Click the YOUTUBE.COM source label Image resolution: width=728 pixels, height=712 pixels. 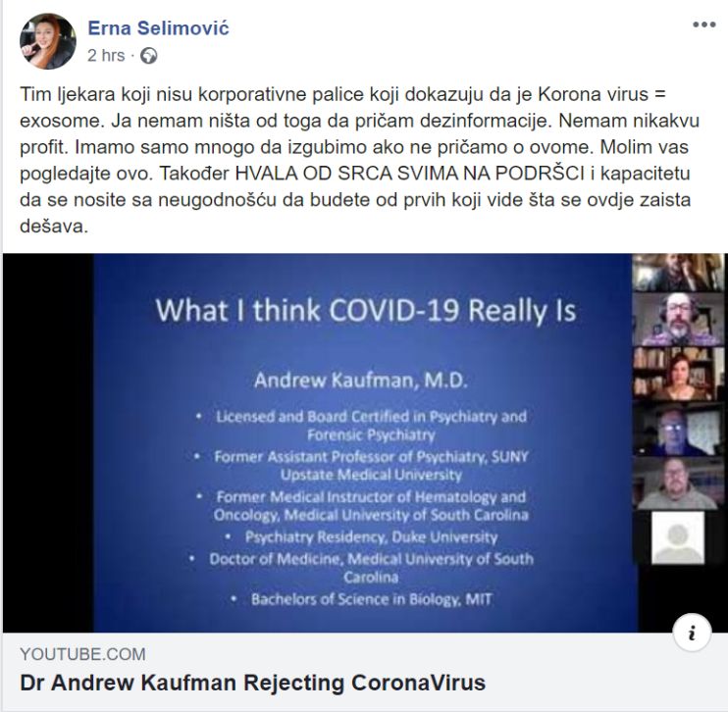(82, 654)
